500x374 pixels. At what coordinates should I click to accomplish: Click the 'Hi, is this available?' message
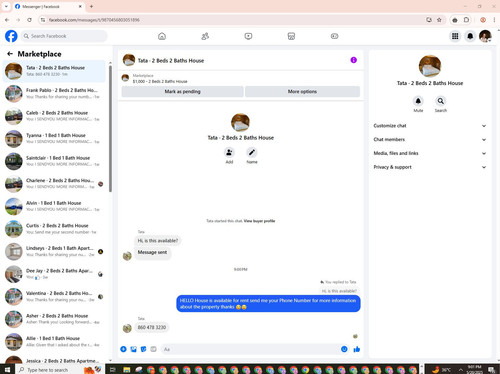158,240
